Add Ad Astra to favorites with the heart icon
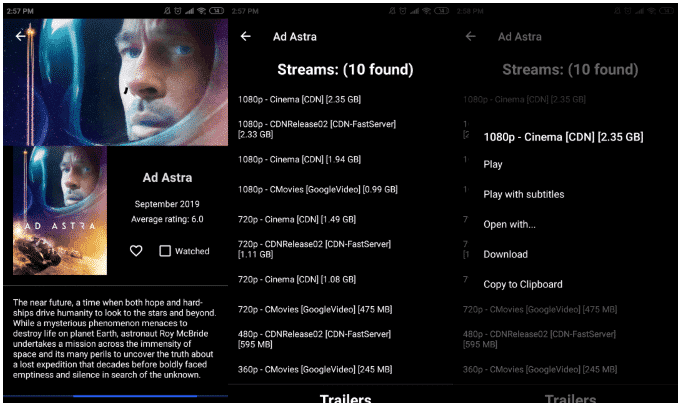Image resolution: width=682 pixels, height=409 pixels. [136, 251]
